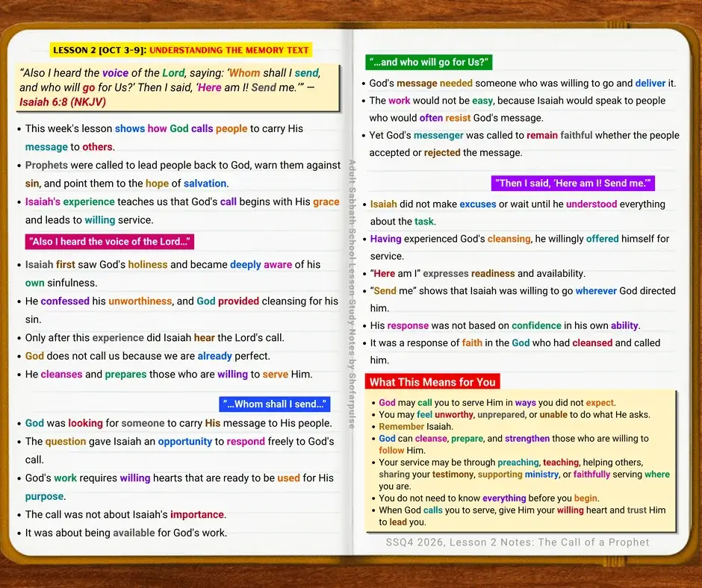Image resolution: width=702 pixels, height=588 pixels.
Task: Select the "Isaiah 6:8 (NKJV)" reference
Action: point(63,102)
